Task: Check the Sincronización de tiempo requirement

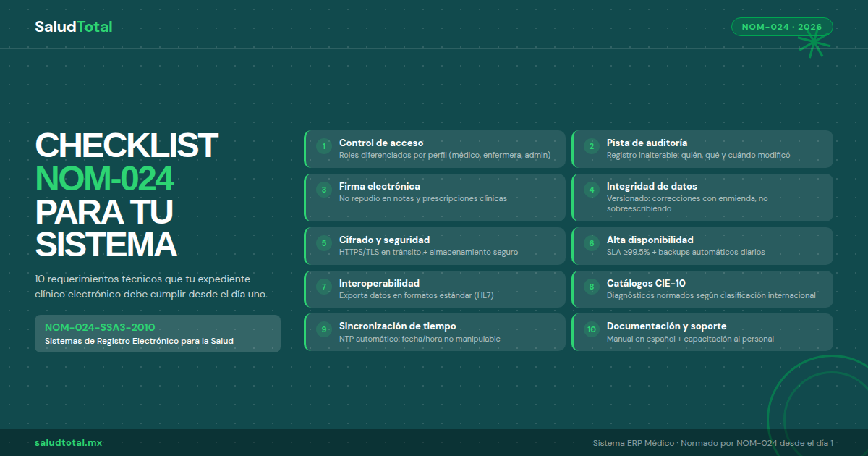Action: click(x=434, y=332)
